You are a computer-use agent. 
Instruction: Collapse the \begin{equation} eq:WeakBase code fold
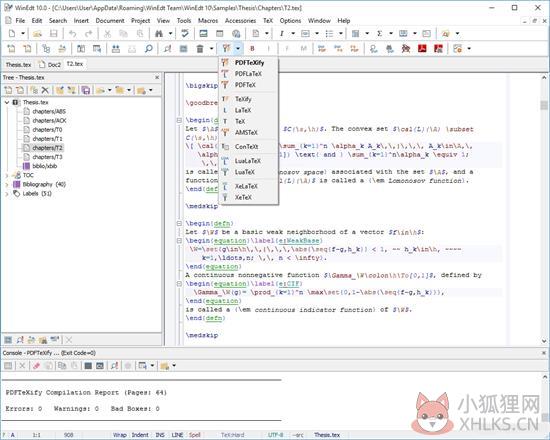click(x=179, y=241)
